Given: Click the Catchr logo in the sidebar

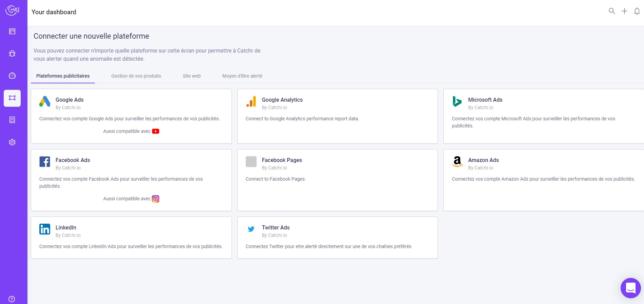Looking at the screenshot, I should point(12,11).
